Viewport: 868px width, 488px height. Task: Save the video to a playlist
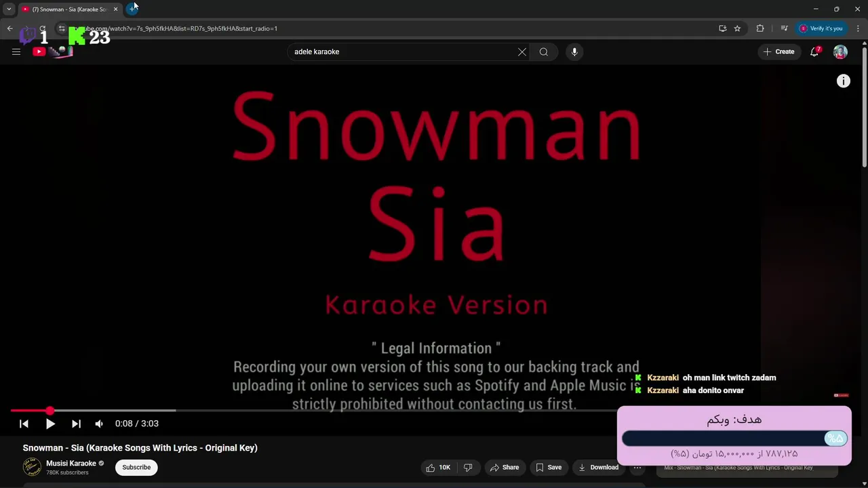click(x=549, y=467)
